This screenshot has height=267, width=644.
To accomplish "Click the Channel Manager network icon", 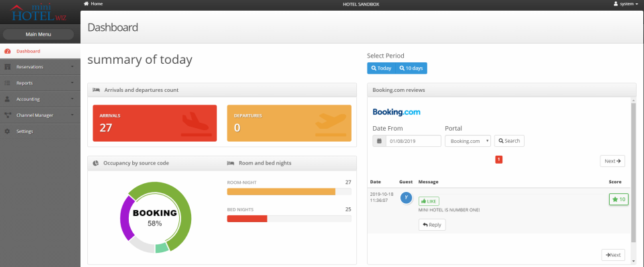I will pyautogui.click(x=7, y=115).
